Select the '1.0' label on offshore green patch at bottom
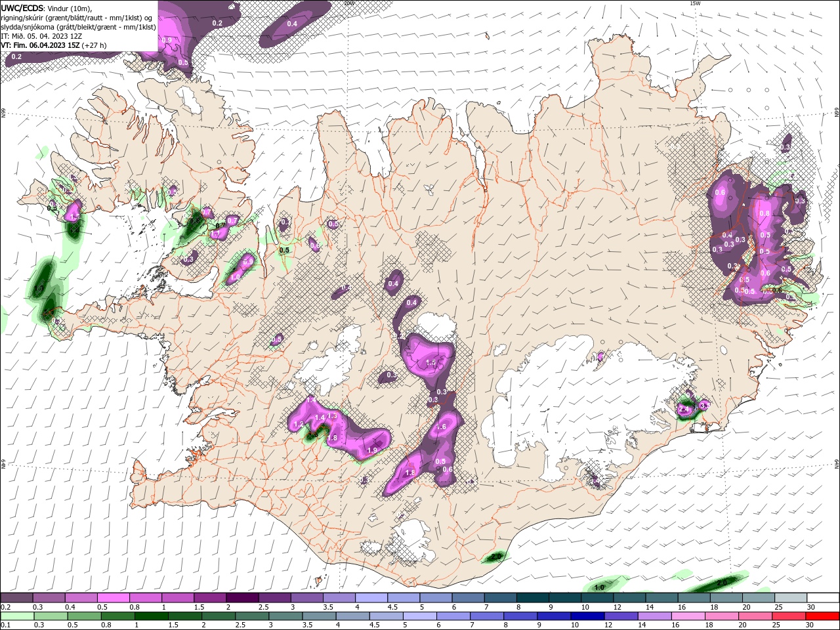 (x=599, y=587)
